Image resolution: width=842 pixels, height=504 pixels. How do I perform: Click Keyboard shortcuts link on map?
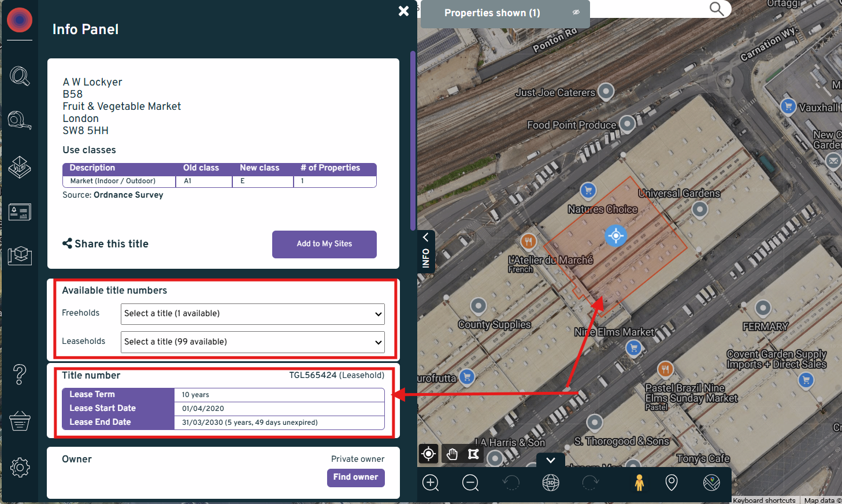click(764, 500)
